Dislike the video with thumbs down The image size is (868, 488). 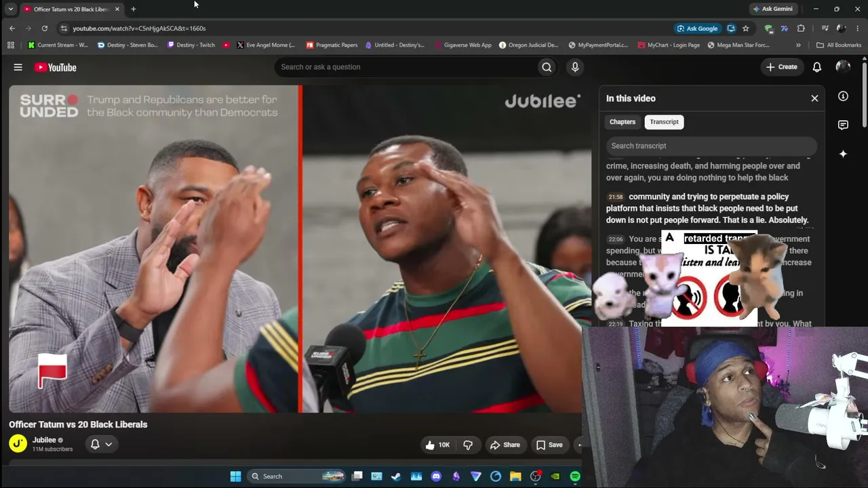coord(468,445)
